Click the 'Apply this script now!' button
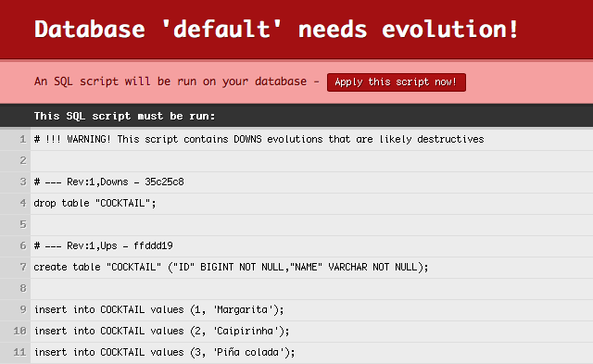This screenshot has height=364, width=593. coord(396,82)
